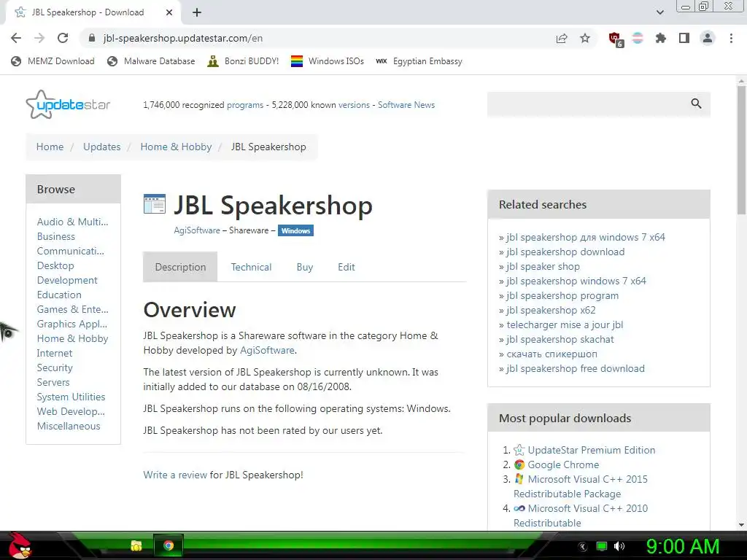Open the share page icon in address bar

(x=562, y=38)
